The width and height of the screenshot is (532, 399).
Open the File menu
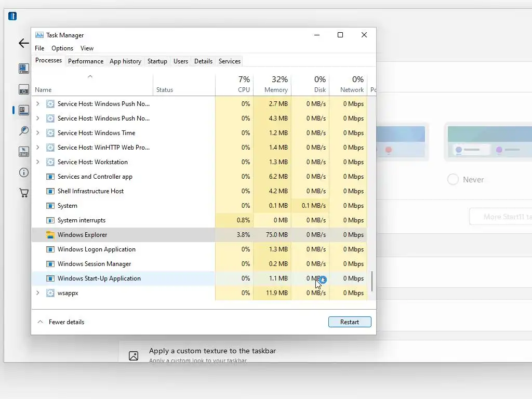click(x=39, y=48)
